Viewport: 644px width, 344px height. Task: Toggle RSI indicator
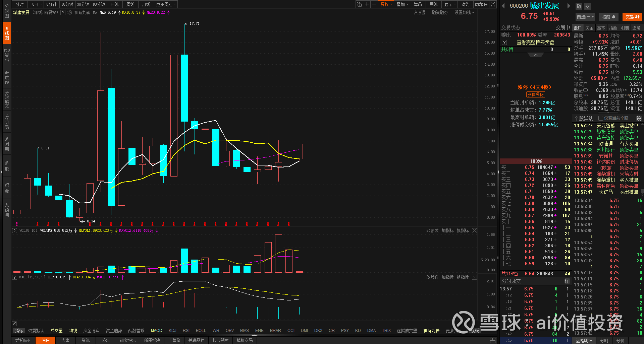point(186,331)
